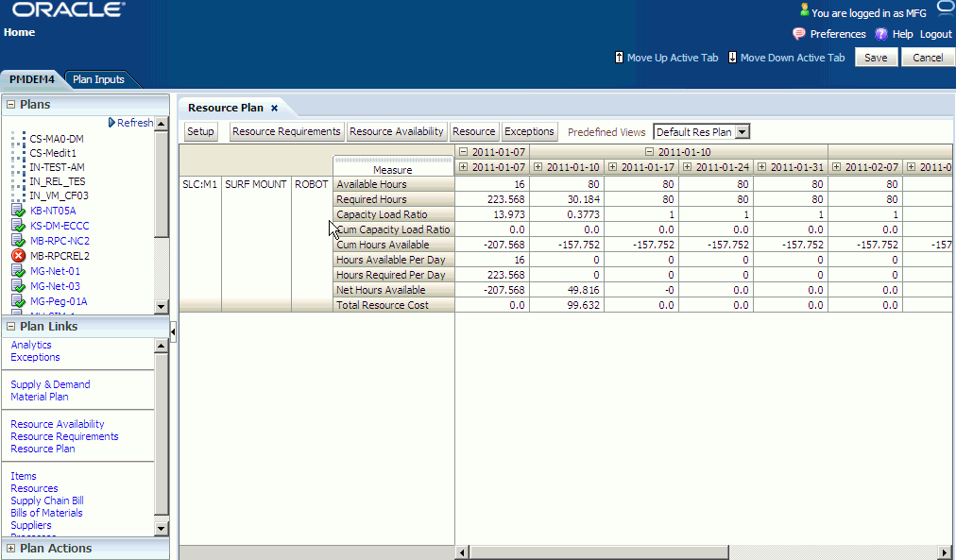Open Resource Requirements link in Plan Links
The image size is (956, 560).
64,436
